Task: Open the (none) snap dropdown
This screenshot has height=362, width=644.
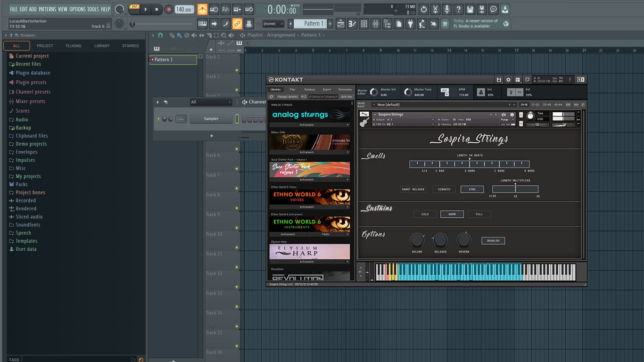Action: (x=273, y=24)
